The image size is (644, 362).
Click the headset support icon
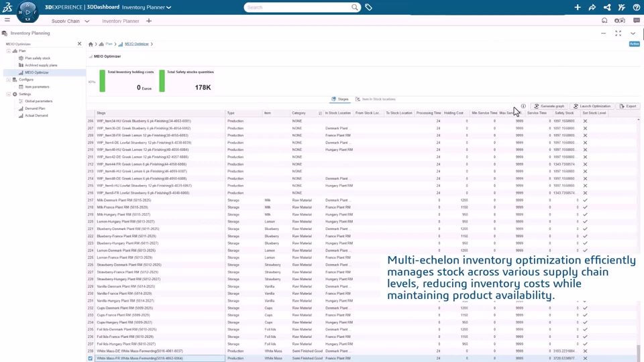[x=604, y=21]
